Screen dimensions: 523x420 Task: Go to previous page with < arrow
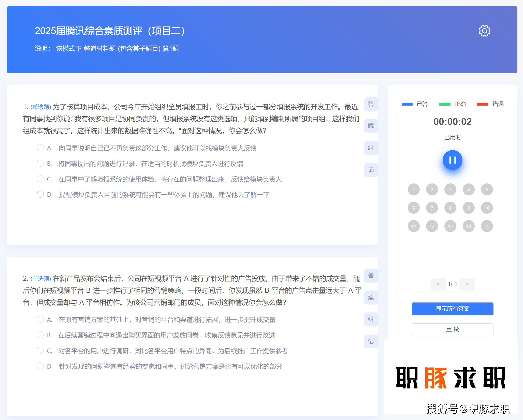coord(438,284)
